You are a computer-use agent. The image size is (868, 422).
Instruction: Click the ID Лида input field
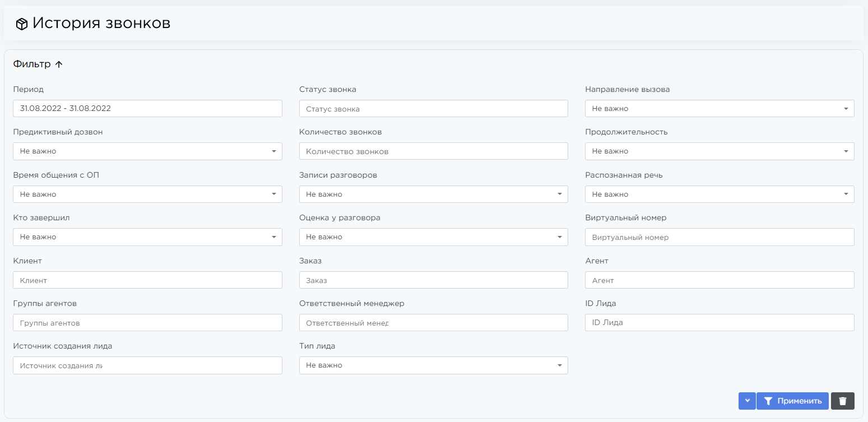click(719, 323)
